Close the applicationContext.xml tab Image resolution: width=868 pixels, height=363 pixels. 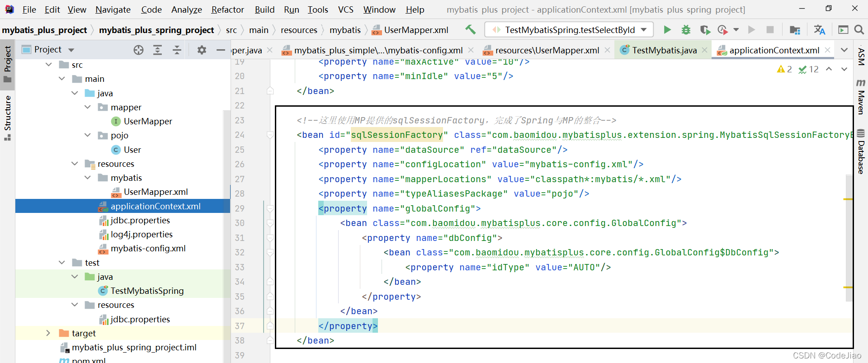coord(827,50)
